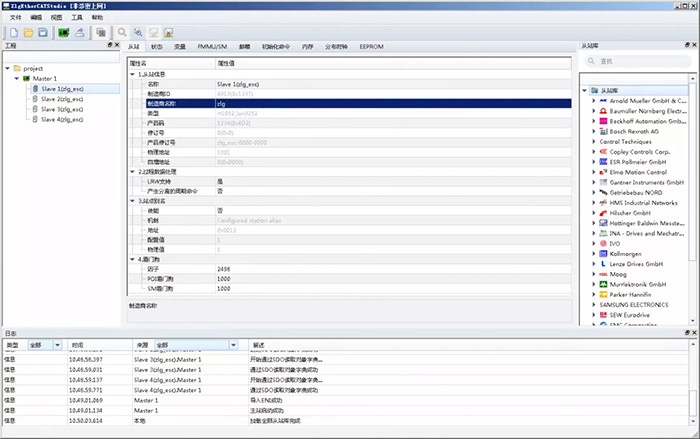Click the magnifier icon in slave library search
The image size is (700, 439).
pyautogui.click(x=591, y=61)
